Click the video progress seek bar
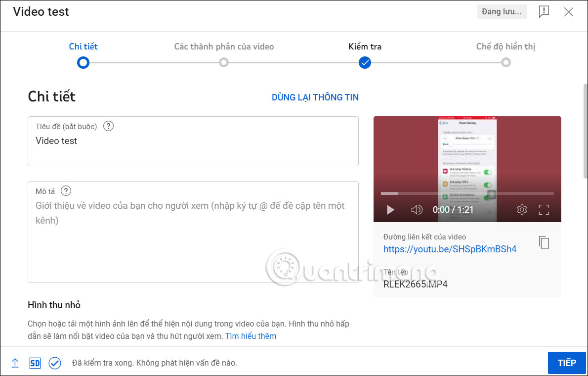 467,193
